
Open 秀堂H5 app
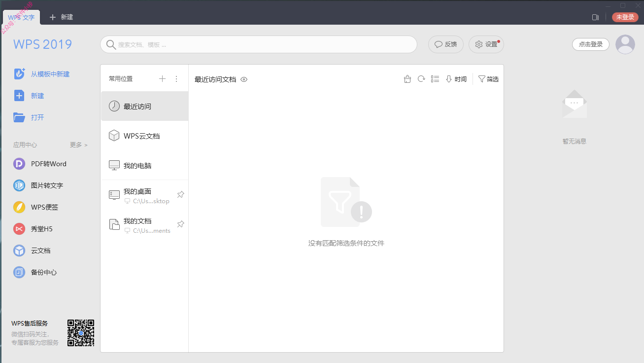(33, 229)
